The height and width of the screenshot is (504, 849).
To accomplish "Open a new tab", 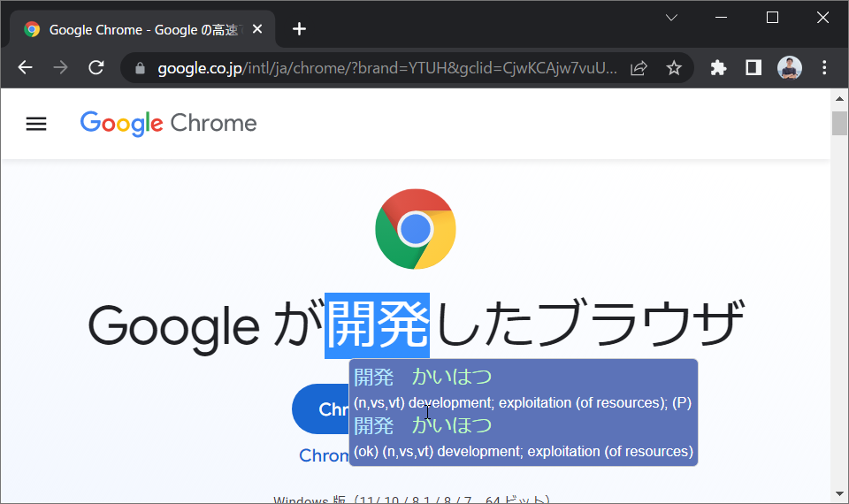I will click(x=299, y=28).
